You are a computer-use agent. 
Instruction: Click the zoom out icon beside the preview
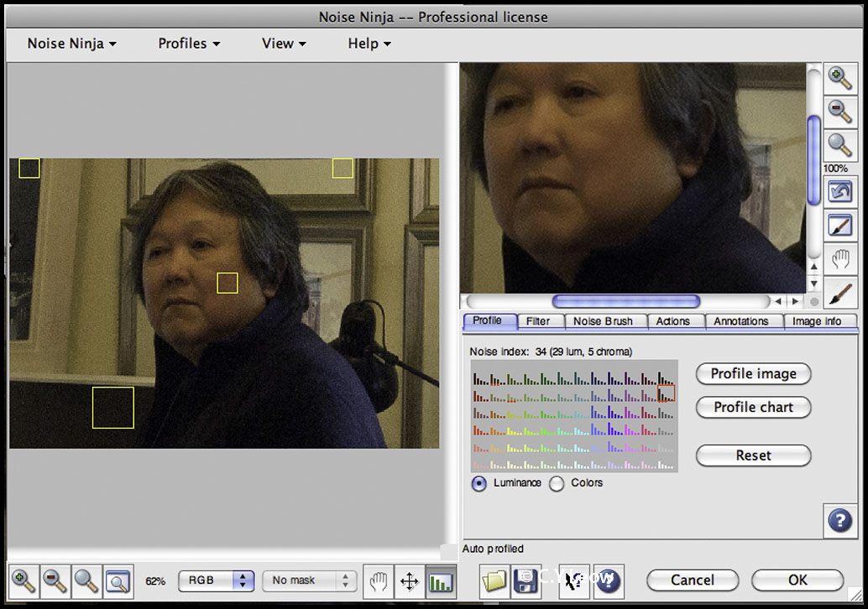click(839, 112)
